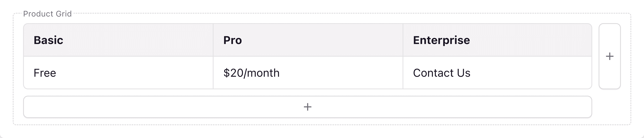
Task: Click the Product Grid label
Action: pos(47,14)
